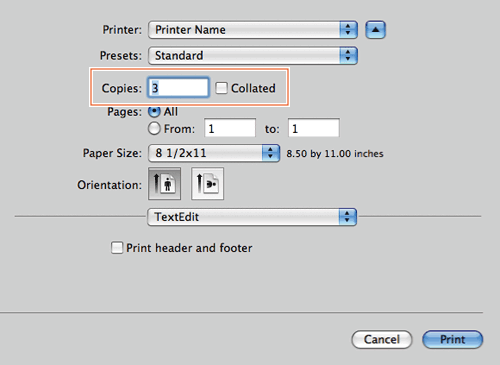Click the From page number field
This screenshot has width=500, height=365.
(230, 128)
